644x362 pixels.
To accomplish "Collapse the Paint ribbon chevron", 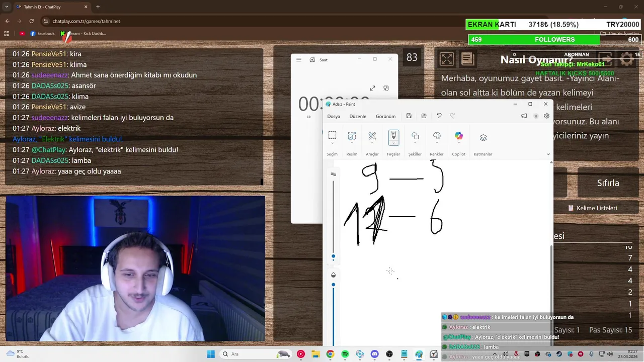I will tap(548, 154).
